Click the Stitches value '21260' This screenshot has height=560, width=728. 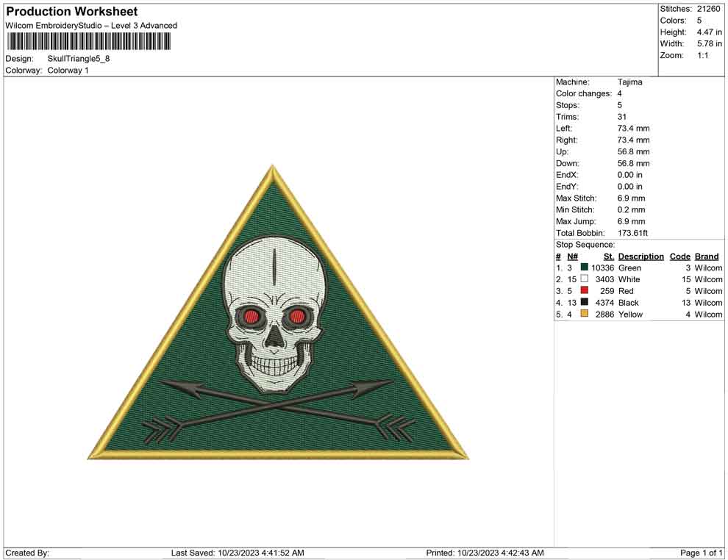(708, 9)
